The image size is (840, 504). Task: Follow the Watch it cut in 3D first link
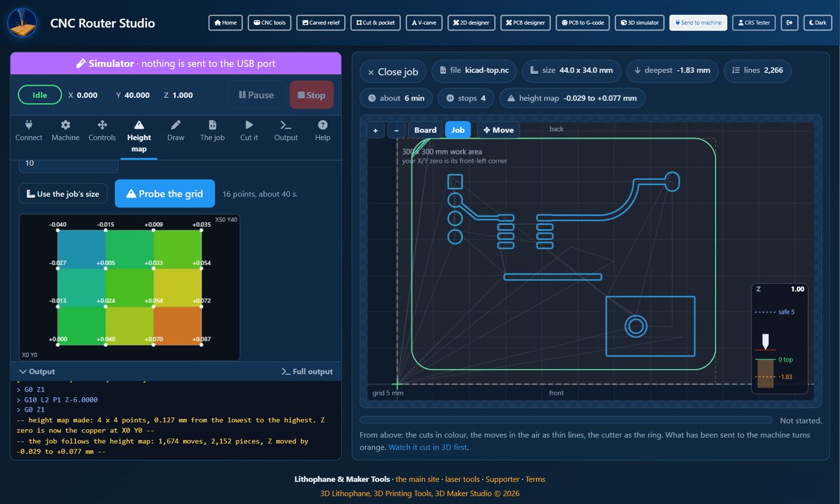428,447
